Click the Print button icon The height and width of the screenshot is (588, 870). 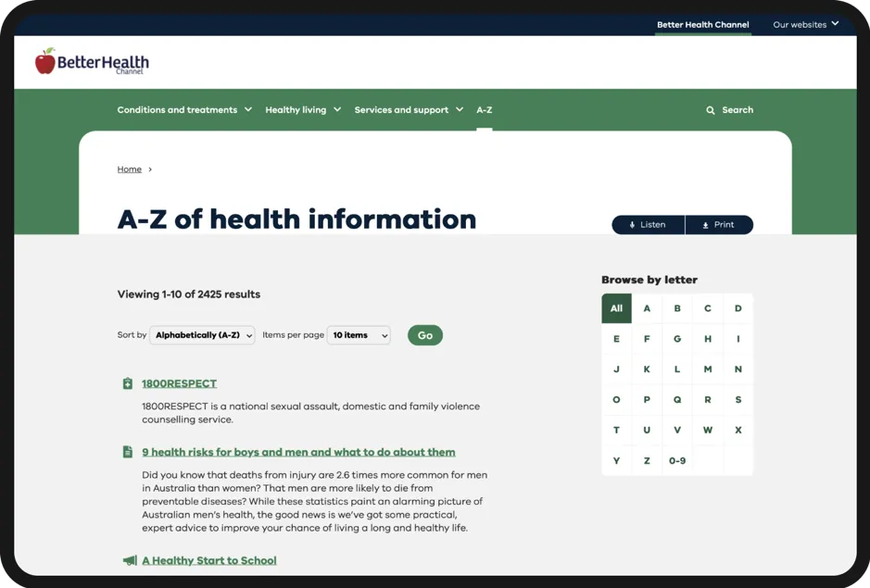coord(706,224)
